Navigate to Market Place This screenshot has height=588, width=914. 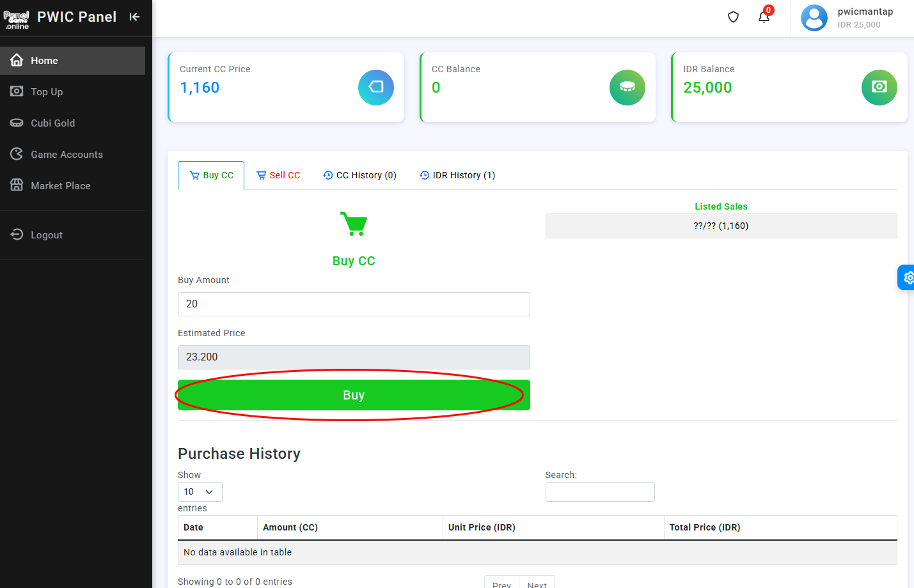[60, 186]
